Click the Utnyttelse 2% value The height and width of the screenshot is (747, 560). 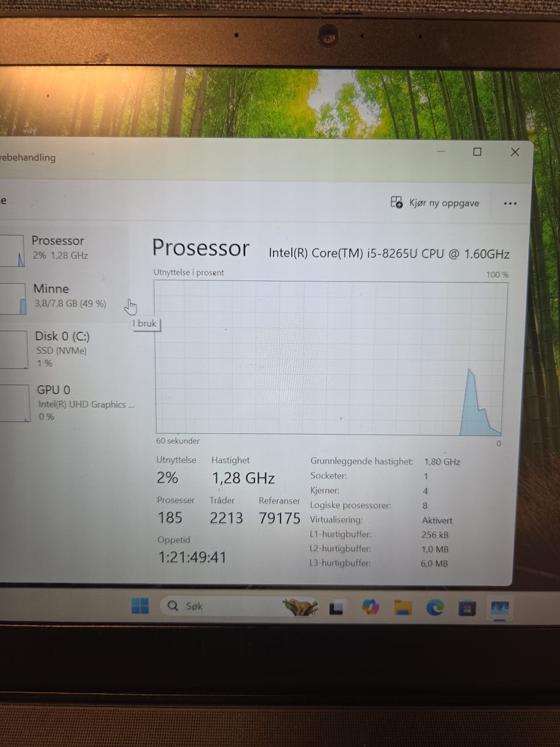pyautogui.click(x=167, y=477)
